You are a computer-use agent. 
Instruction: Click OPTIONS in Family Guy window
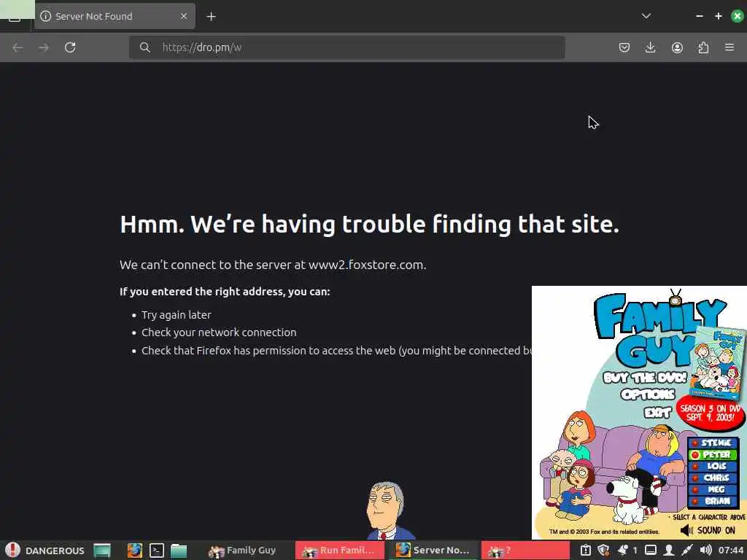click(x=648, y=394)
